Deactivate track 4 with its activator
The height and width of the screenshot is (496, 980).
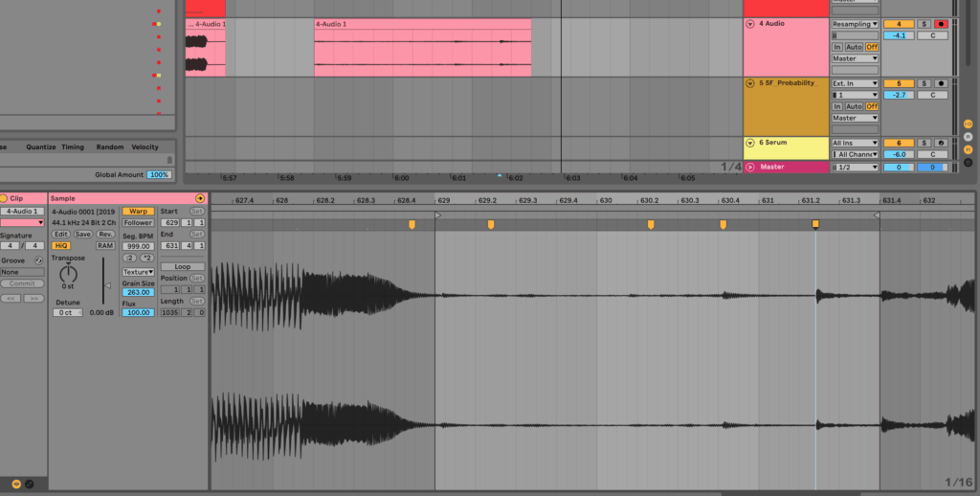click(899, 24)
